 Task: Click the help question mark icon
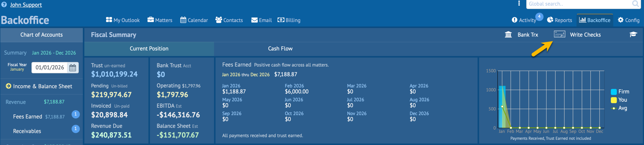4,5
